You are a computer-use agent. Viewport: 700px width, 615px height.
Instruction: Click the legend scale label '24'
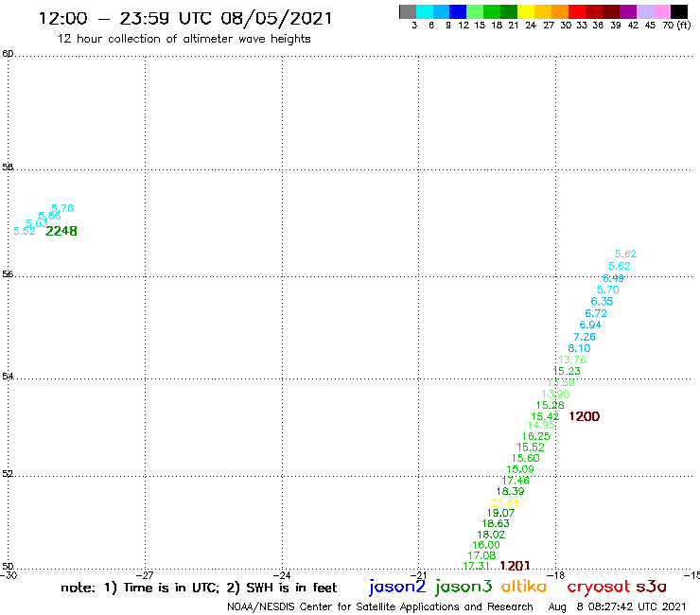[531, 26]
